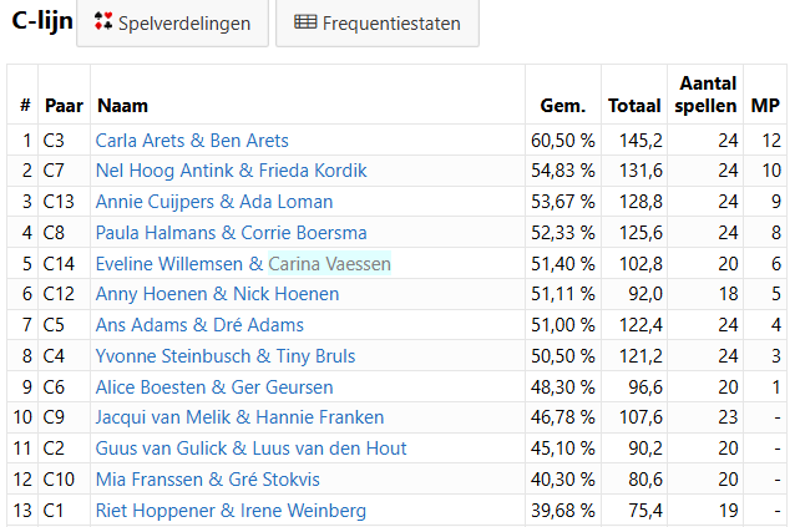
Task: Click the Totaal column header
Action: [634, 105]
